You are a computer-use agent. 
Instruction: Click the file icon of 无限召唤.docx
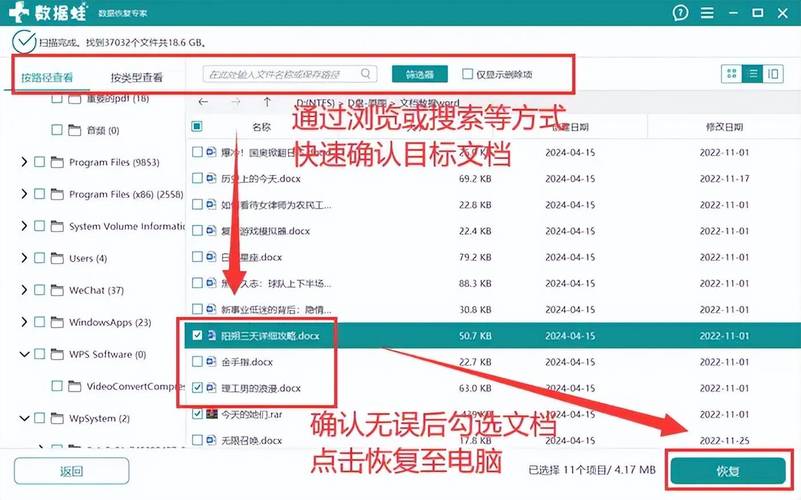click(x=211, y=440)
